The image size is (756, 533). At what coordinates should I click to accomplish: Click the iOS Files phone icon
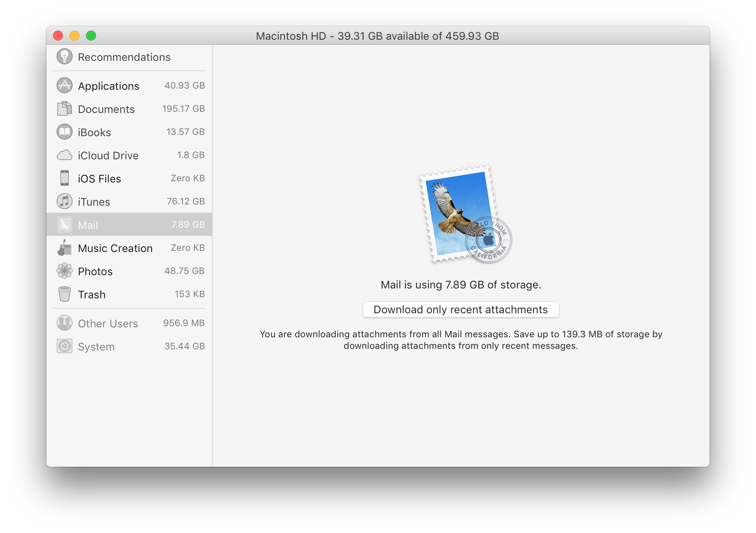(x=65, y=178)
